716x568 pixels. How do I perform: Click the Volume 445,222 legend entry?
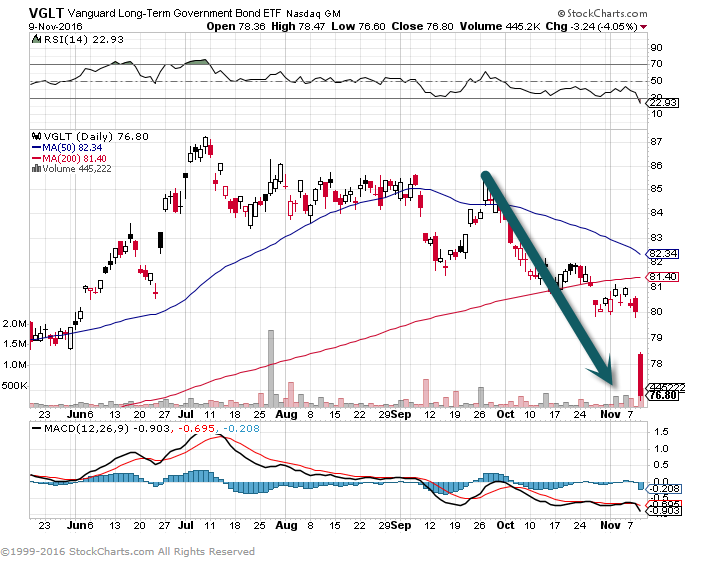pos(77,169)
